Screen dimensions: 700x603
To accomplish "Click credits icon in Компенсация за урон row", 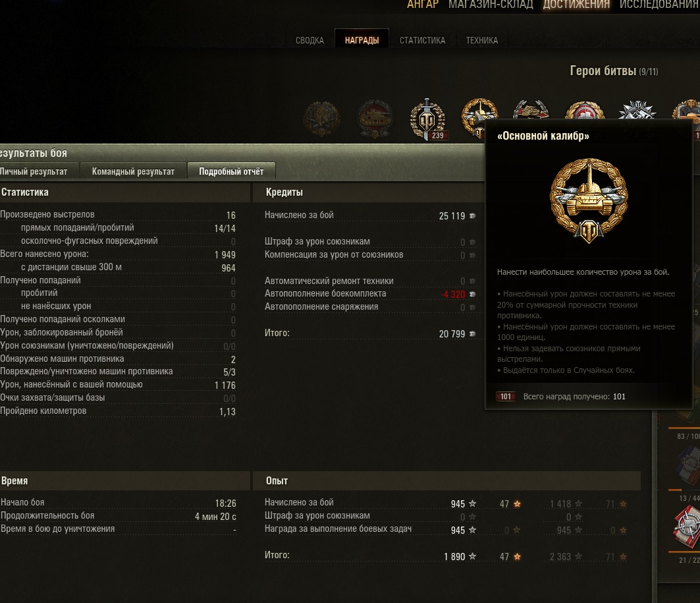I will (x=472, y=256).
